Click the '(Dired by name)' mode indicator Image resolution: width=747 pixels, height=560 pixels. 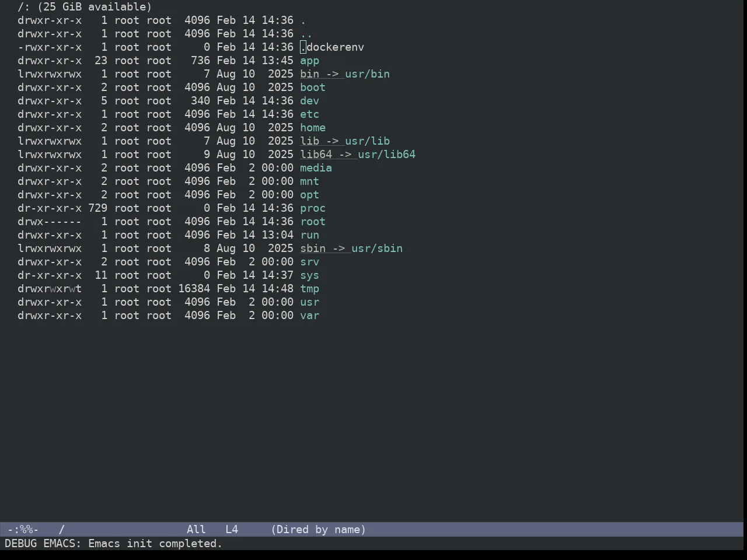[319, 530]
